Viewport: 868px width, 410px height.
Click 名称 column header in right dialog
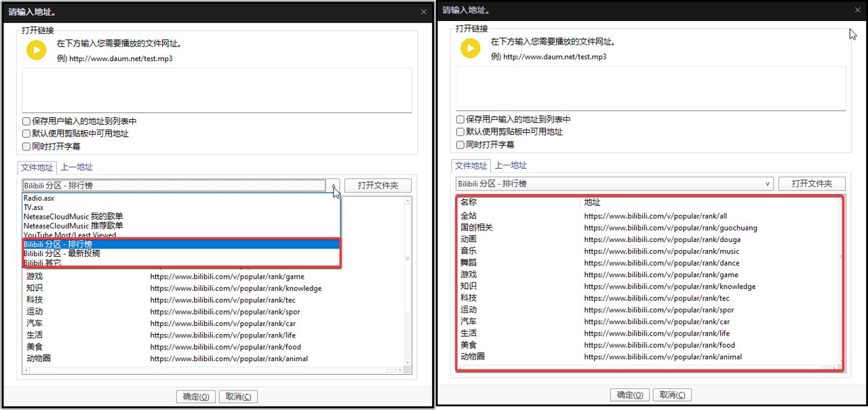pos(519,203)
